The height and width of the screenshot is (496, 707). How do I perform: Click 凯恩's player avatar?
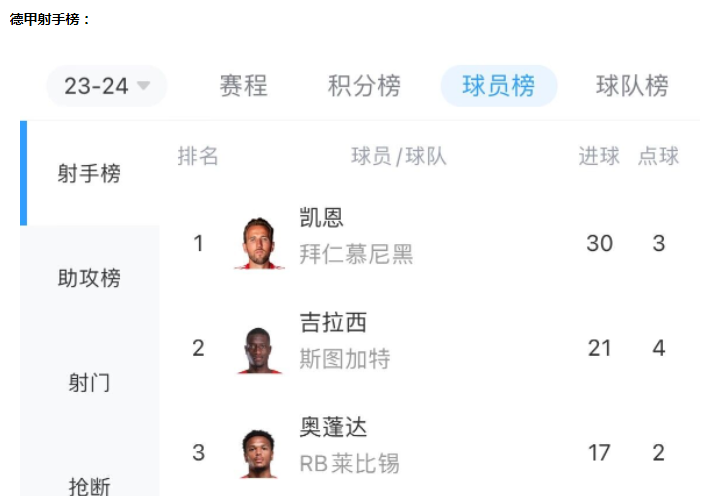pos(259,243)
